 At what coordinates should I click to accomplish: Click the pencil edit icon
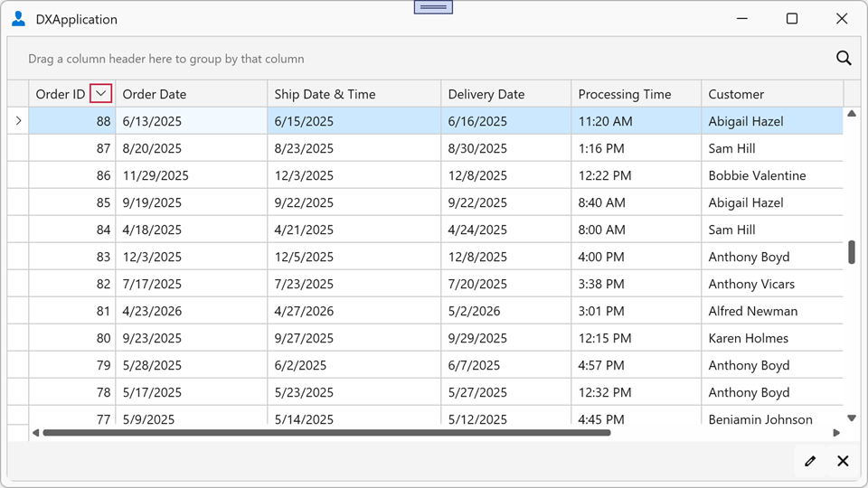810,461
